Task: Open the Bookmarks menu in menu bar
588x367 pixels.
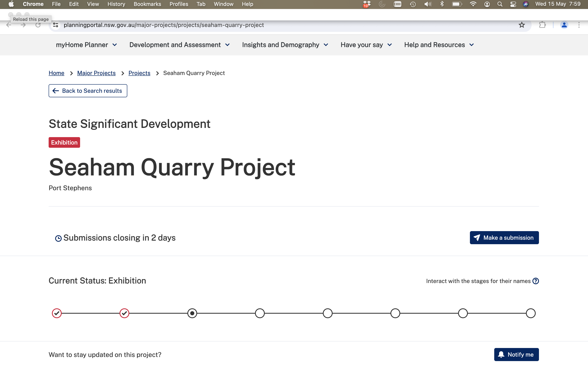Action: [x=147, y=4]
